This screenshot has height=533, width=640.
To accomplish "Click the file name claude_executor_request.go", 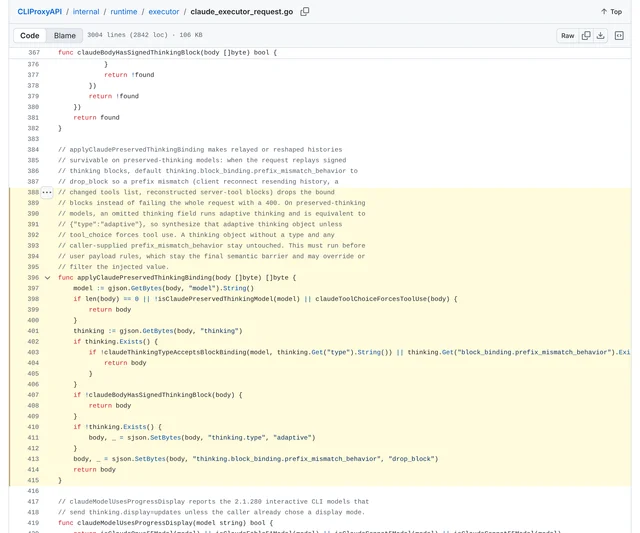I will (242, 12).
